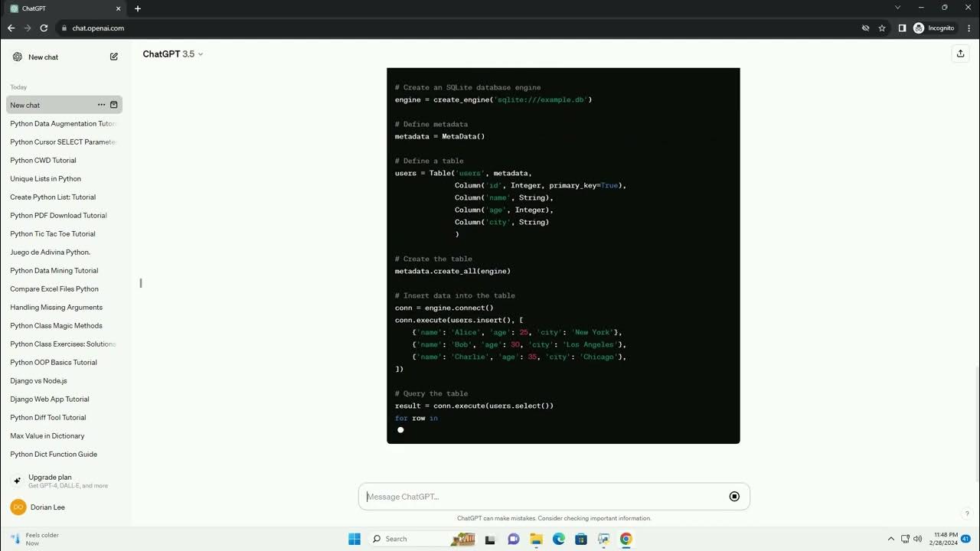Reload the page

point(44,28)
